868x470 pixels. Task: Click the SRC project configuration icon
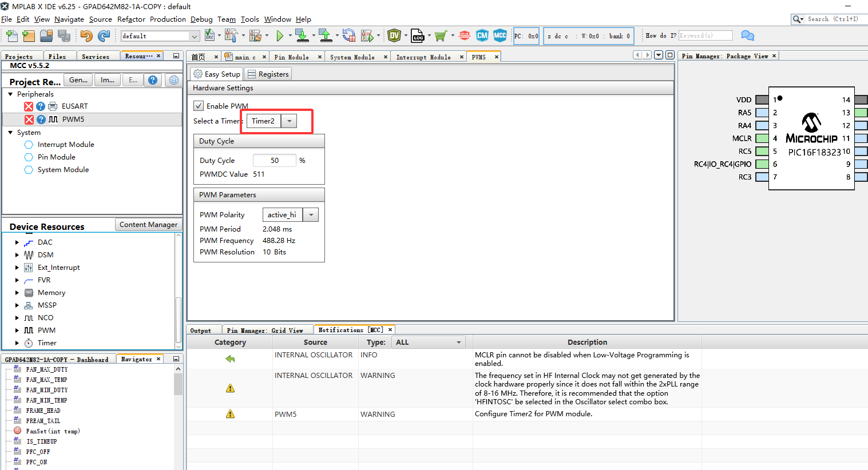coord(209,35)
